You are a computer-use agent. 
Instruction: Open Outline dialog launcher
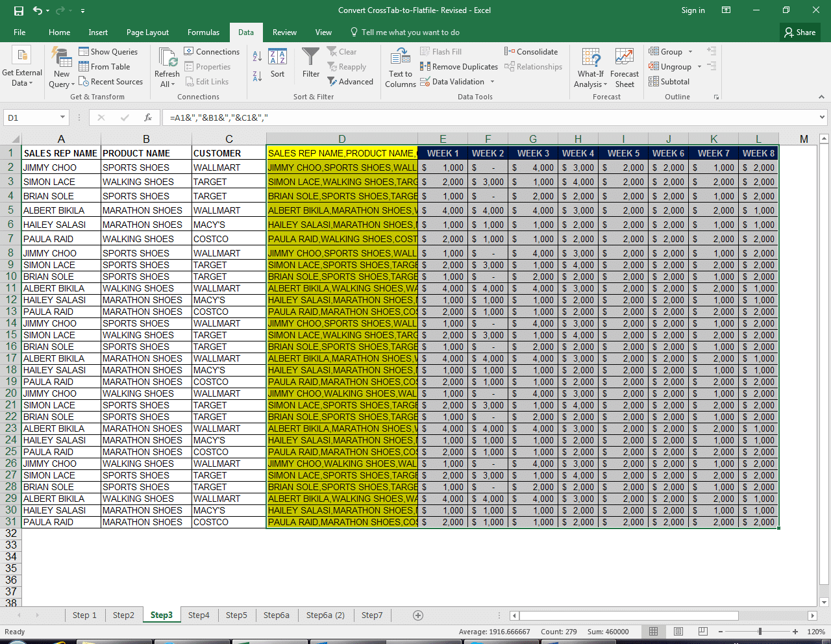[717, 97]
